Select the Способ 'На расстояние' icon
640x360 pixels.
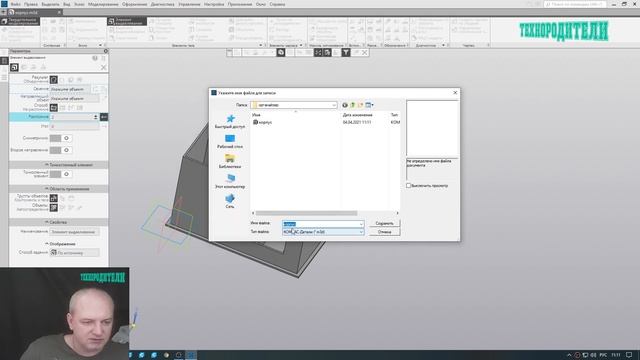53,108
